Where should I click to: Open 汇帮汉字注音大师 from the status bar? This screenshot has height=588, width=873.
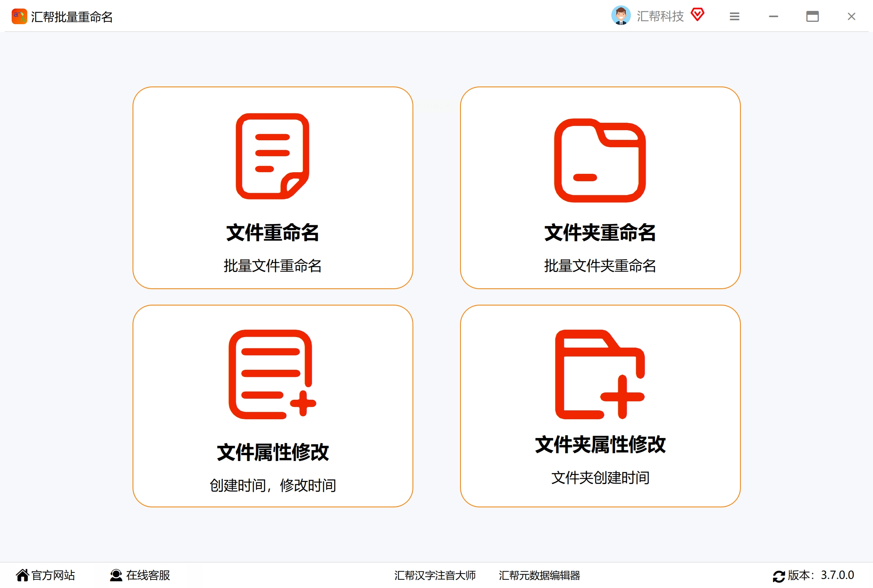click(435, 575)
